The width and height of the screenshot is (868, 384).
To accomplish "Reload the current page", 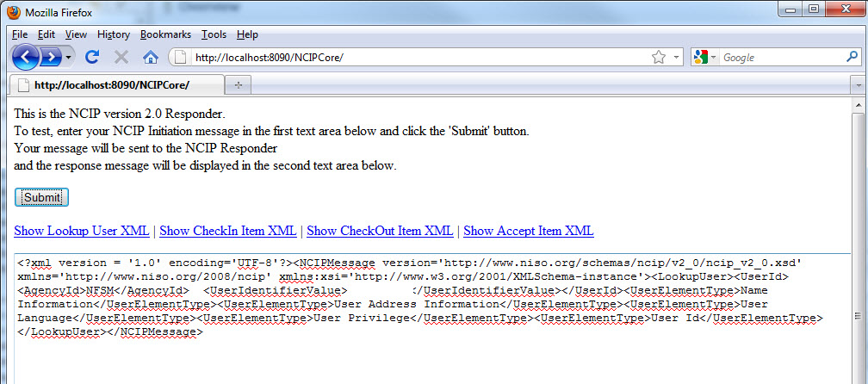I will click(x=92, y=57).
